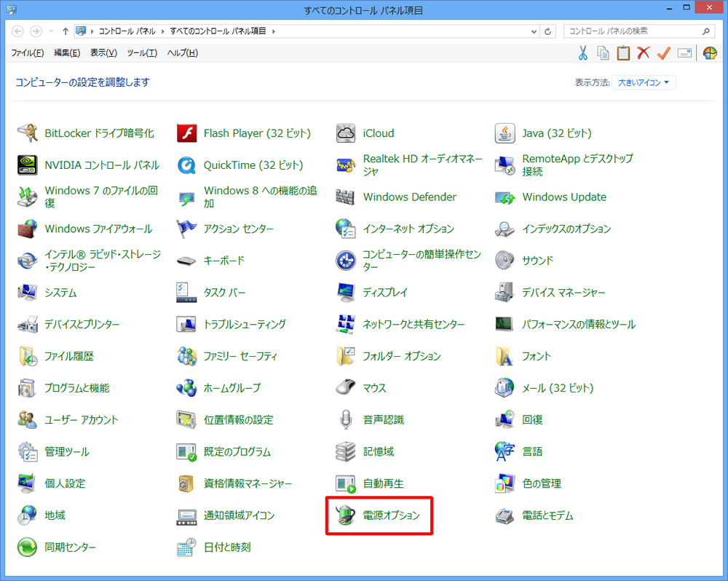Open the NVIDIA コントロール パネル icon
This screenshot has width=728, height=581.
coord(28,165)
